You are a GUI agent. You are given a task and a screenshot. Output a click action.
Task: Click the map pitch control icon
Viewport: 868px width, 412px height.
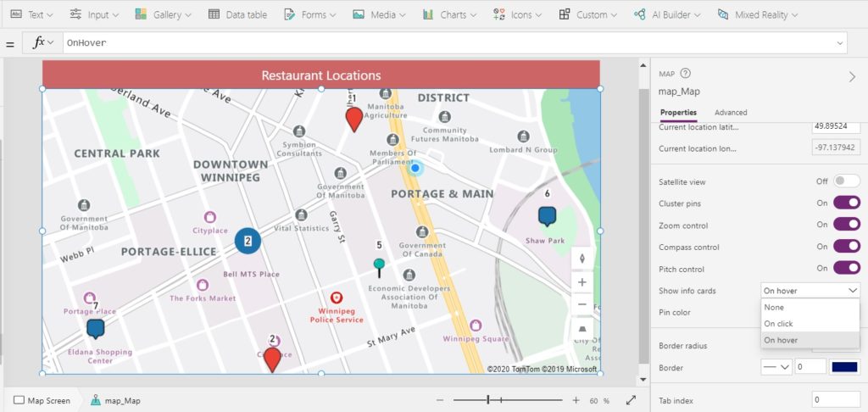[581, 328]
